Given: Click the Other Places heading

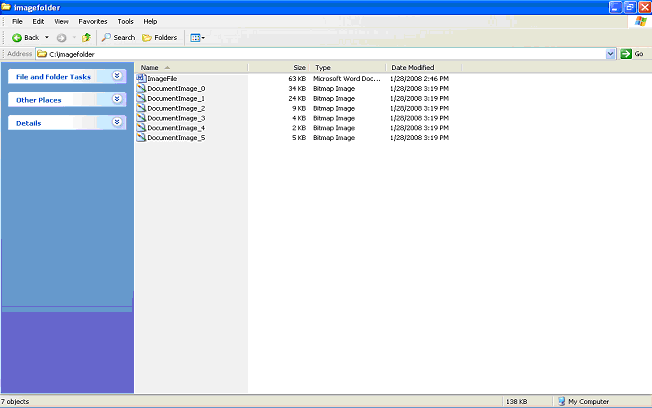Looking at the screenshot, I should coord(39,100).
